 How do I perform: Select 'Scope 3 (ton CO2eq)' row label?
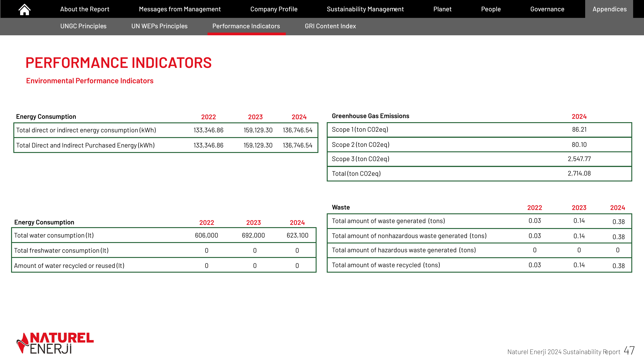(x=360, y=159)
